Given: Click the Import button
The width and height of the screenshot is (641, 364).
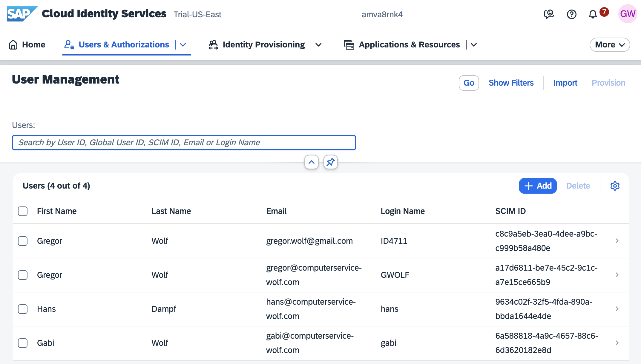Looking at the screenshot, I should (x=565, y=83).
